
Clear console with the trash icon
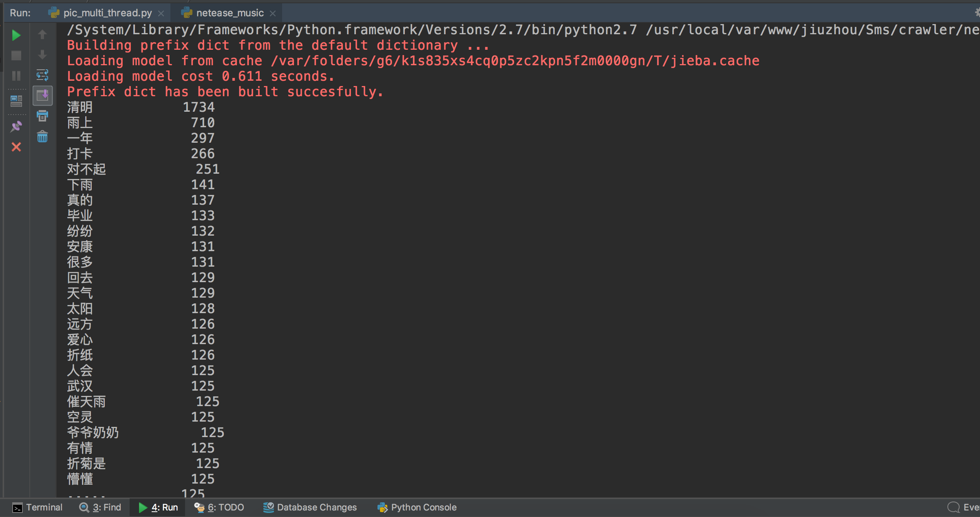pos(42,137)
